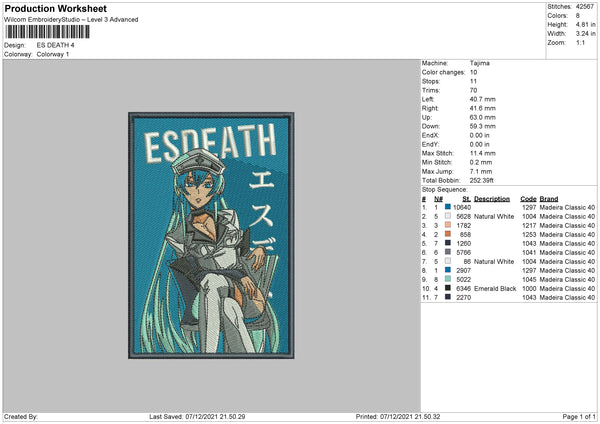Click the 'Colors:' label in summary box
This screenshot has width=600, height=424.
(x=558, y=16)
